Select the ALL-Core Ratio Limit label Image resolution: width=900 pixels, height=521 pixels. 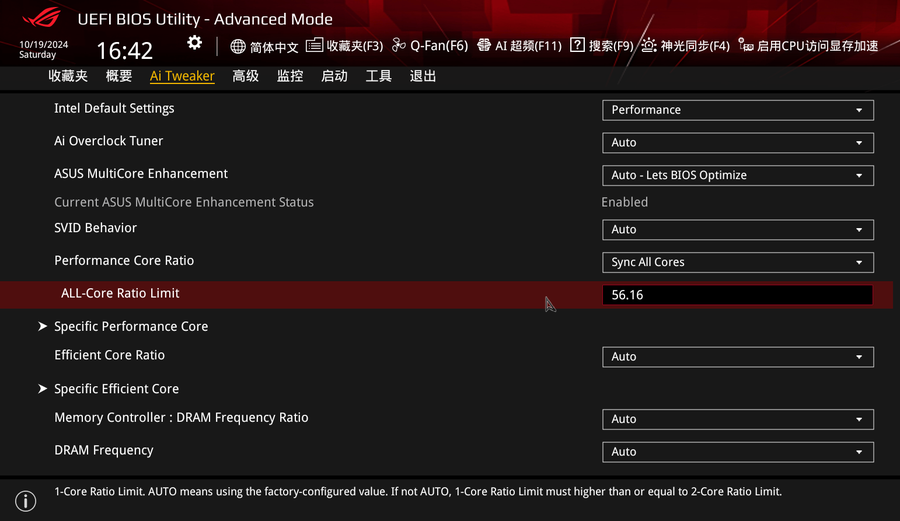(120, 293)
